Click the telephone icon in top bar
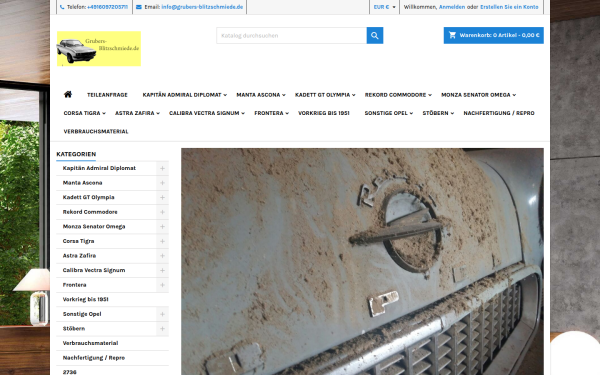The image size is (600, 375). pyautogui.click(x=62, y=7)
